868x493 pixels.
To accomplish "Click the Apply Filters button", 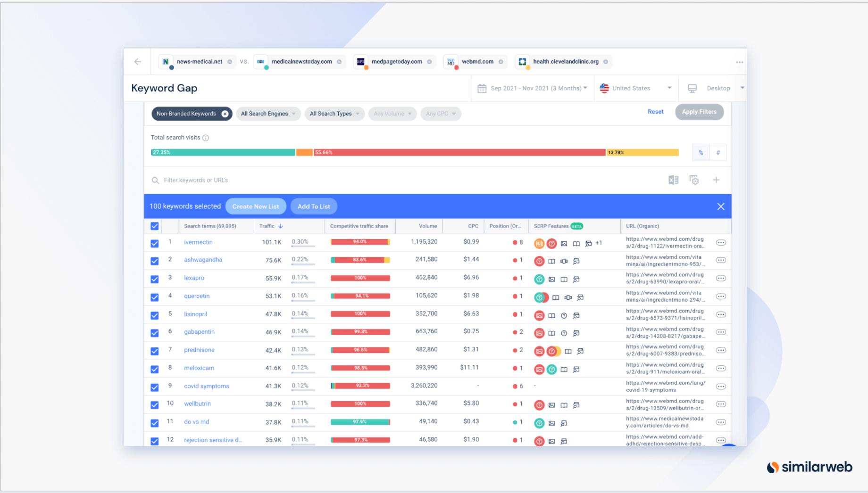I will click(699, 112).
